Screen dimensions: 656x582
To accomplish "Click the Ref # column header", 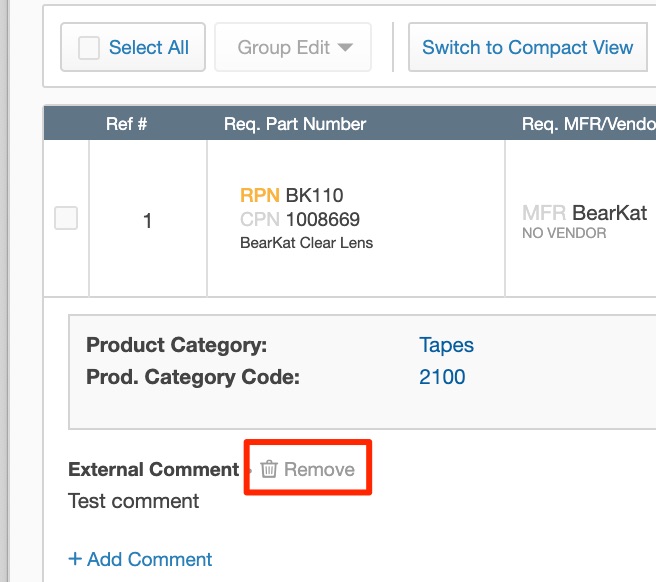I will click(x=127, y=124).
